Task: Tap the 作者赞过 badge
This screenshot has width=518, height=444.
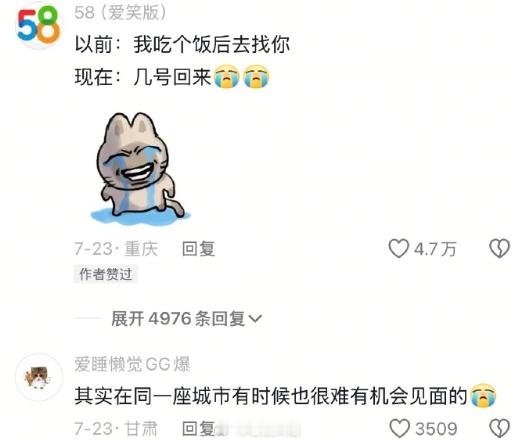Action: click(x=105, y=274)
